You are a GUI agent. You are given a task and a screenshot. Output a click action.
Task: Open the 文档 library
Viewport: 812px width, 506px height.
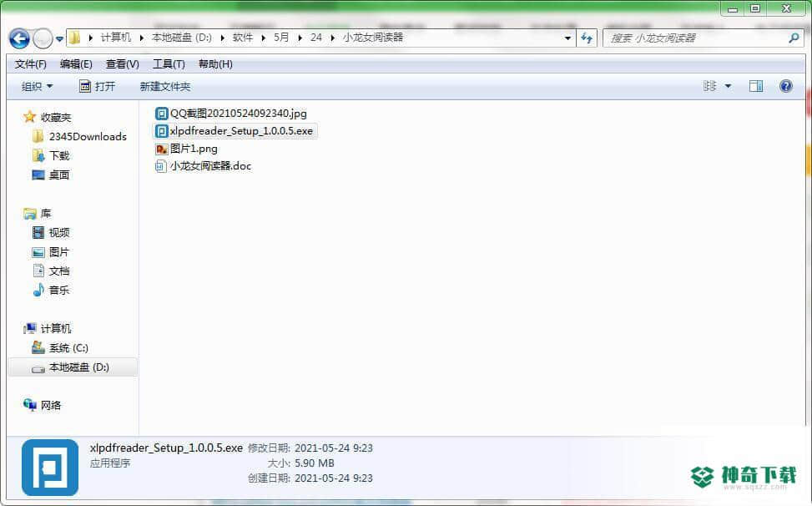coord(59,271)
